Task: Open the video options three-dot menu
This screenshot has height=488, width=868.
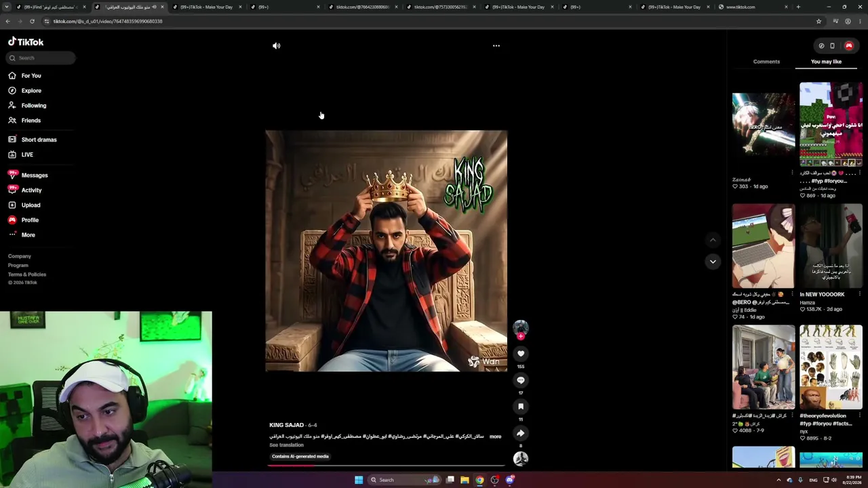Action: (x=496, y=45)
